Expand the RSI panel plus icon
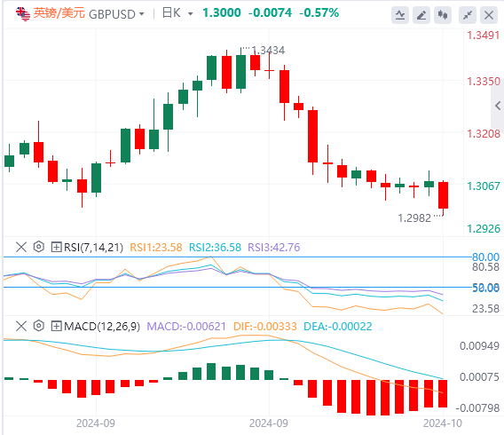 point(56,247)
